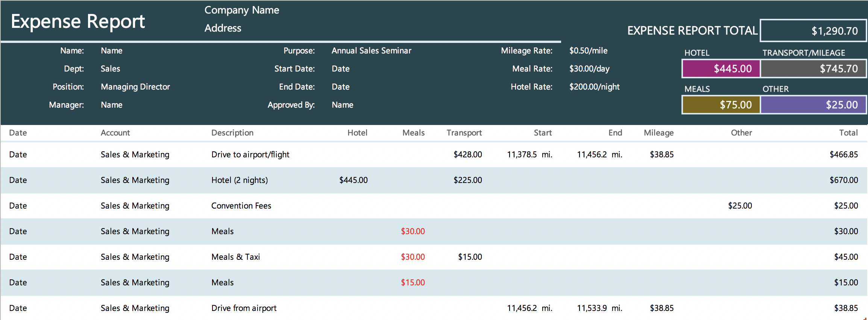
Task: Select the red $15.00 meals cell
Action: point(413,283)
